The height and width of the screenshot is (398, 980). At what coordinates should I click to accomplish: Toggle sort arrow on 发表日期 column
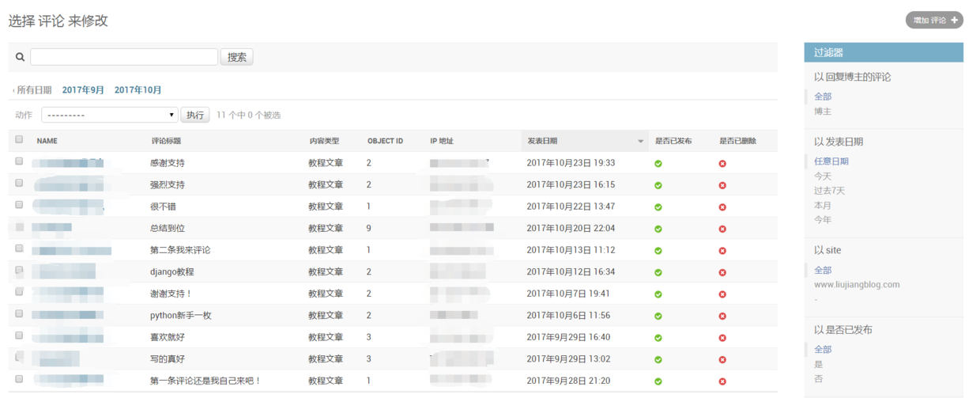point(640,142)
